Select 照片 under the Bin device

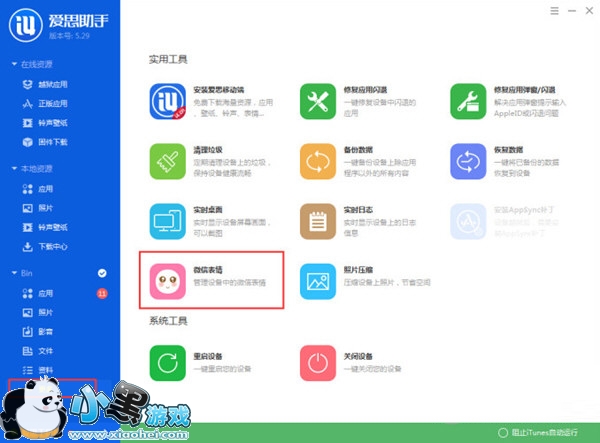click(x=38, y=313)
